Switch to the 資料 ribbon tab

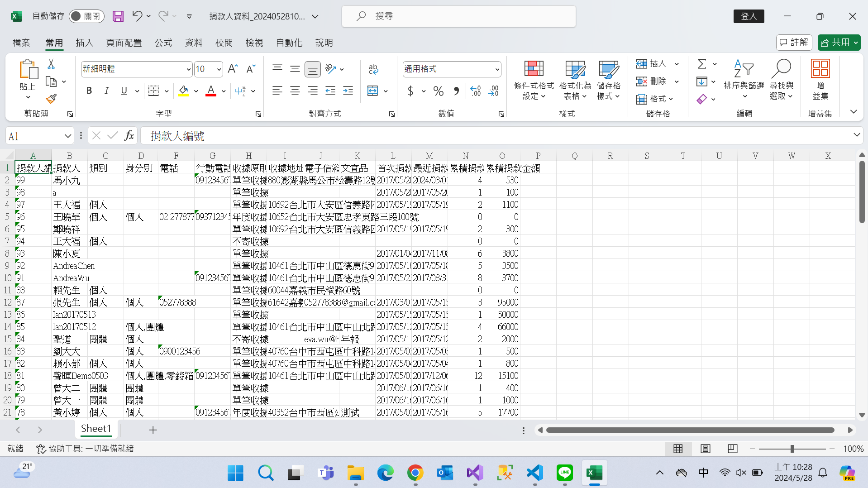click(x=194, y=43)
